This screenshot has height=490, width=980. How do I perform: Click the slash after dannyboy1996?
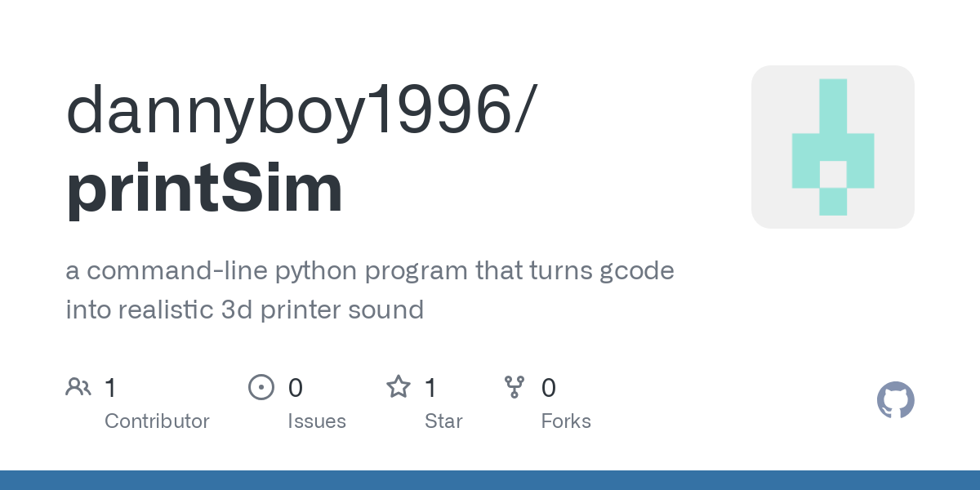pyautogui.click(x=524, y=111)
